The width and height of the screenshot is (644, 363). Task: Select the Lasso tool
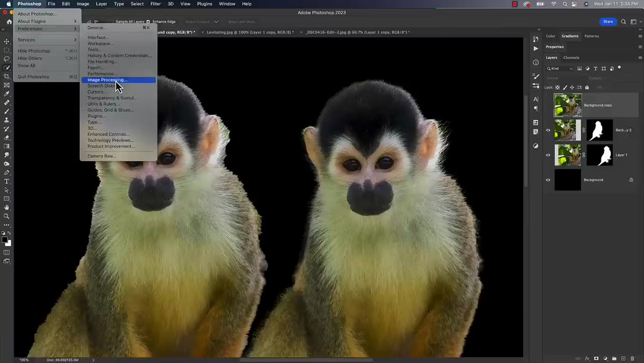[6, 59]
